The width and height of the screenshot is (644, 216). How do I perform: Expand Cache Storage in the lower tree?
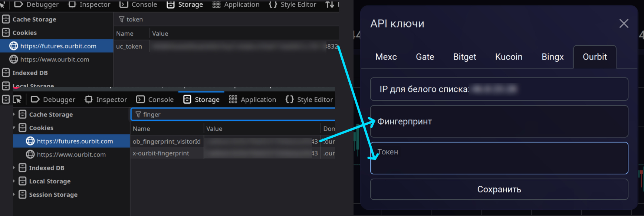(x=14, y=114)
